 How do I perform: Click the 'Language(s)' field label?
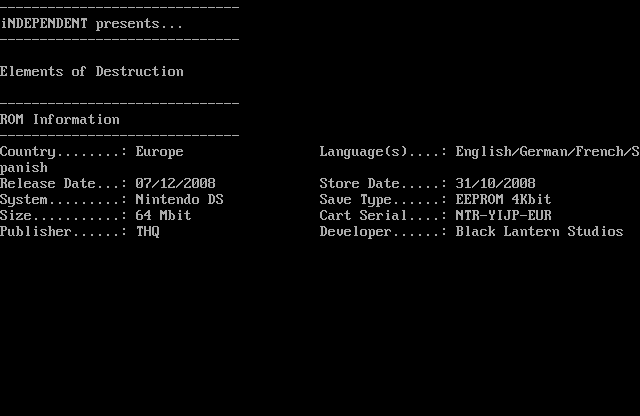coord(363,152)
